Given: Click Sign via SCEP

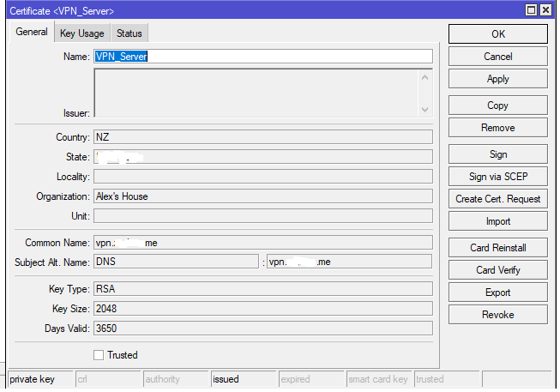Looking at the screenshot, I should 498,177.
